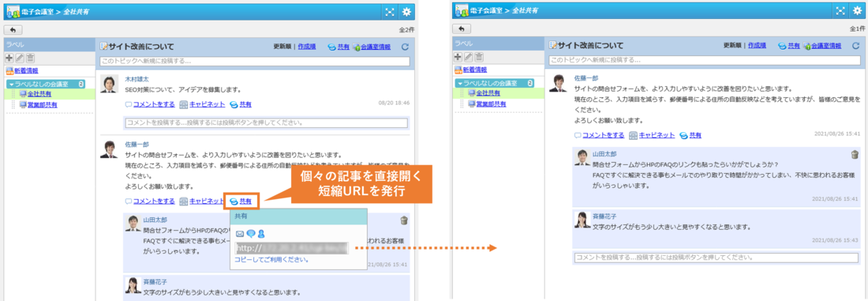Select the 営業部共有 room in the right window tree
Viewport: 868px width, 301px height.
(x=491, y=103)
